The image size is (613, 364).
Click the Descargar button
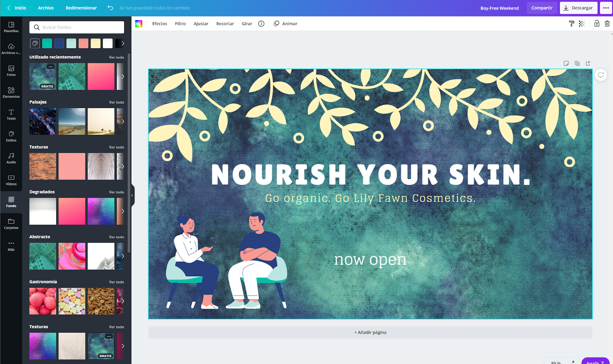click(579, 8)
